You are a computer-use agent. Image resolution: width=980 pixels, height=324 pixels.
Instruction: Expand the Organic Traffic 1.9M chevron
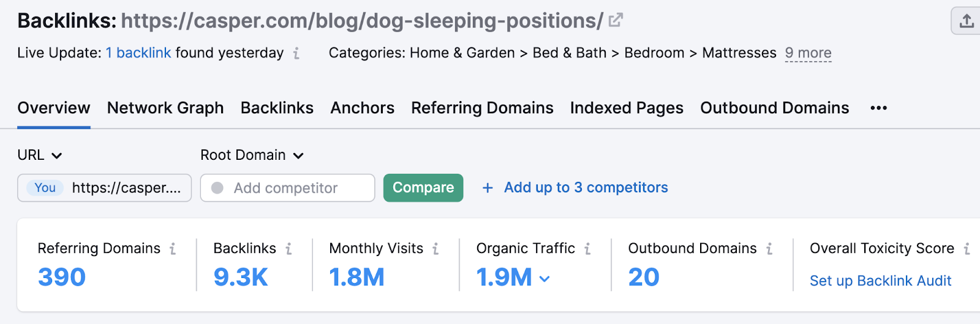pos(545,279)
